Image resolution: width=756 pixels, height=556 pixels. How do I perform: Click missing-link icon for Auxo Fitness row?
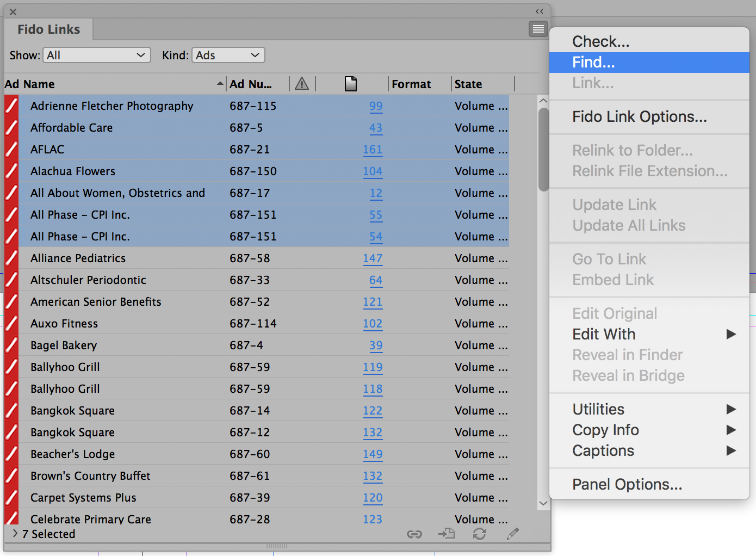pos(11,323)
